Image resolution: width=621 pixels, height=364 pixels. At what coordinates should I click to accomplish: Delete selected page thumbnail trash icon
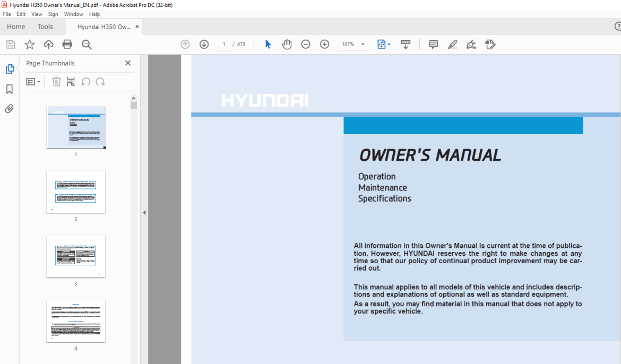coord(57,82)
